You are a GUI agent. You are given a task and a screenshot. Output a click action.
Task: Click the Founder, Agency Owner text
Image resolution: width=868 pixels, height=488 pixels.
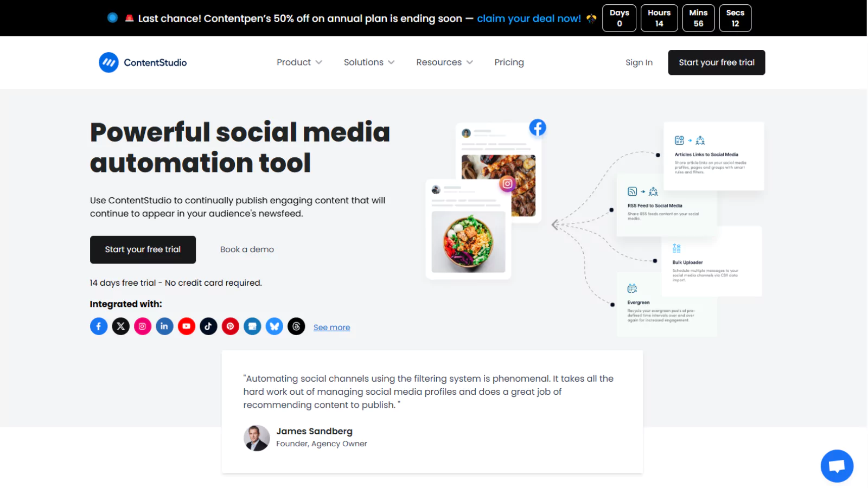tap(322, 444)
